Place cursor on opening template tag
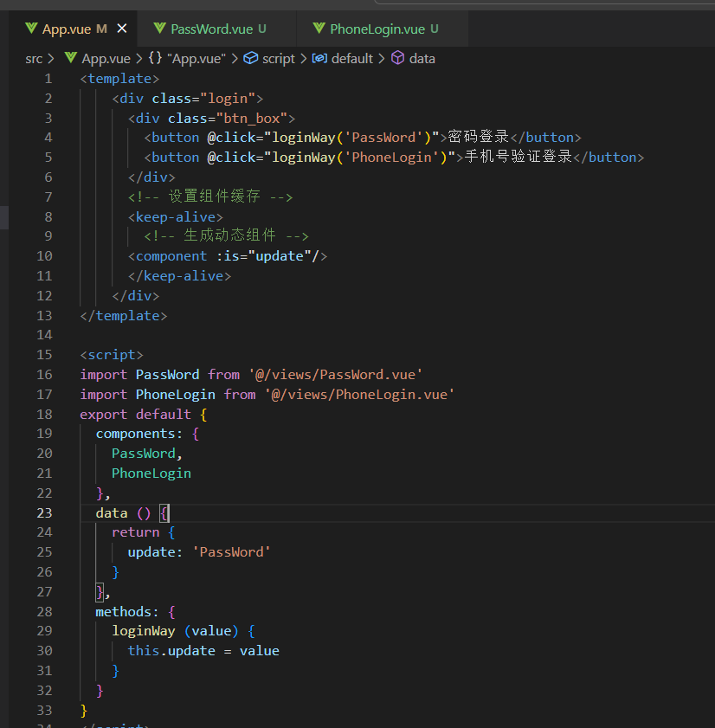 [119, 79]
